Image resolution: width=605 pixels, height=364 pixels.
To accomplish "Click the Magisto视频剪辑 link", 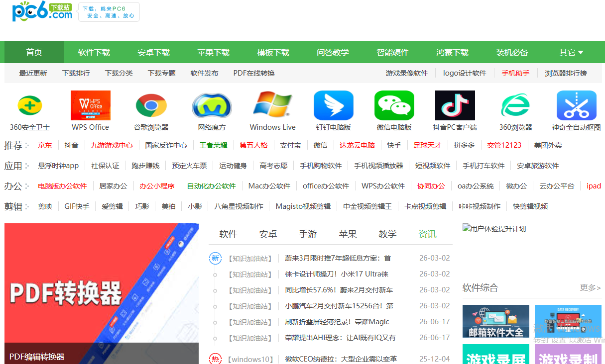I will pyautogui.click(x=303, y=206).
